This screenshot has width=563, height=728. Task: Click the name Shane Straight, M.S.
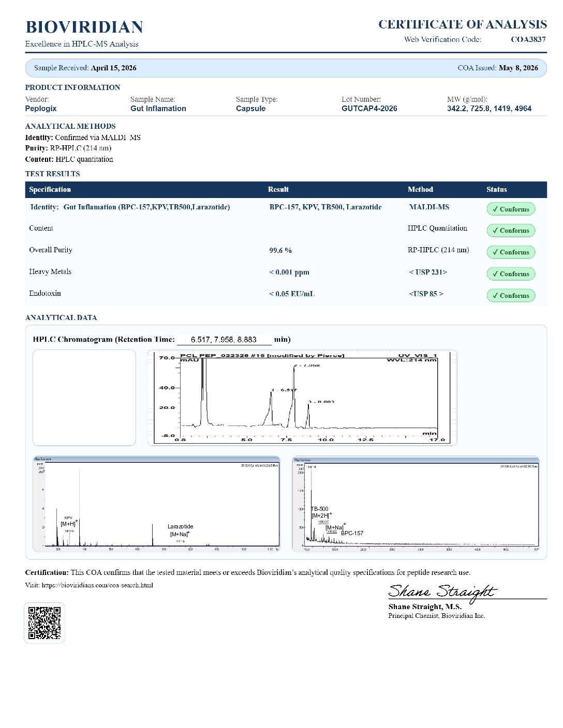tap(425, 606)
